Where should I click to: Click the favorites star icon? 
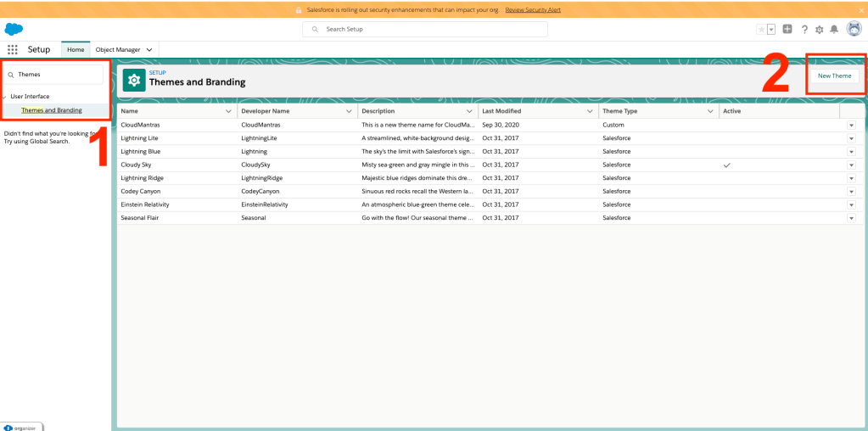pos(761,29)
